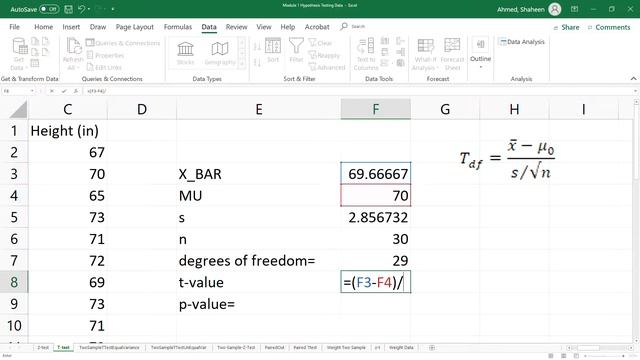Confirm the formula entry checkmark
The image size is (640, 360).
click(x=64, y=91)
